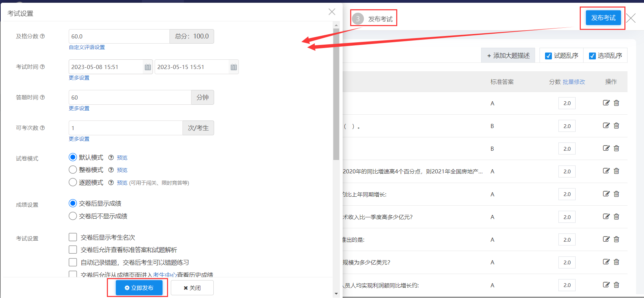The image size is (644, 298).
Task: Select 交卷后不显示成绩 radio option
Action: [73, 216]
